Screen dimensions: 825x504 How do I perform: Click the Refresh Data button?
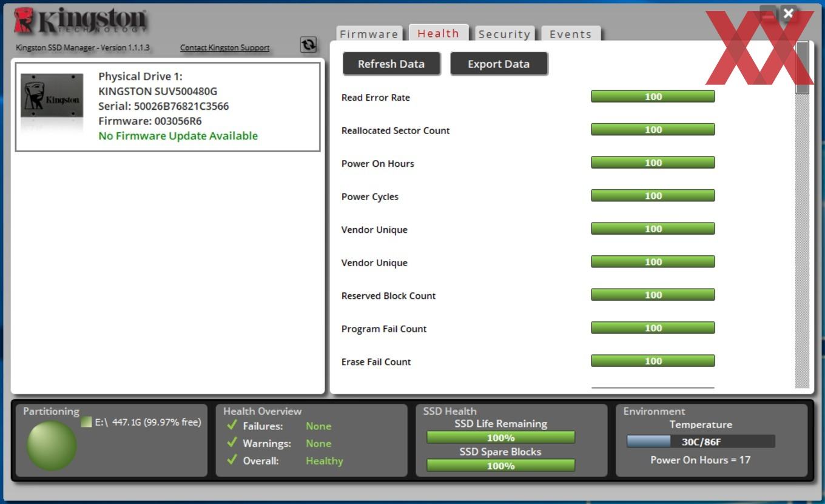point(391,64)
